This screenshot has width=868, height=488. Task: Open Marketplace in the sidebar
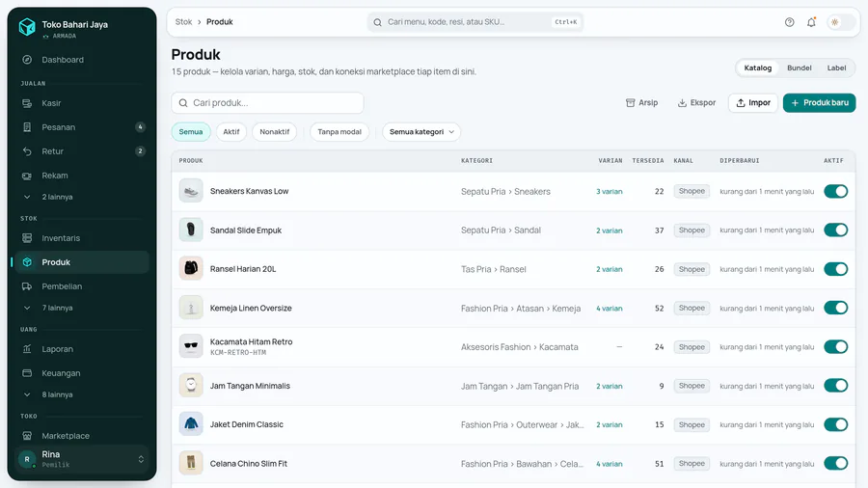point(82,435)
